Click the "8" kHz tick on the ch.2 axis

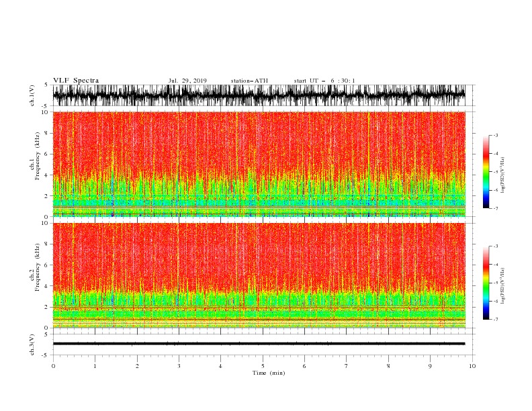click(x=46, y=244)
